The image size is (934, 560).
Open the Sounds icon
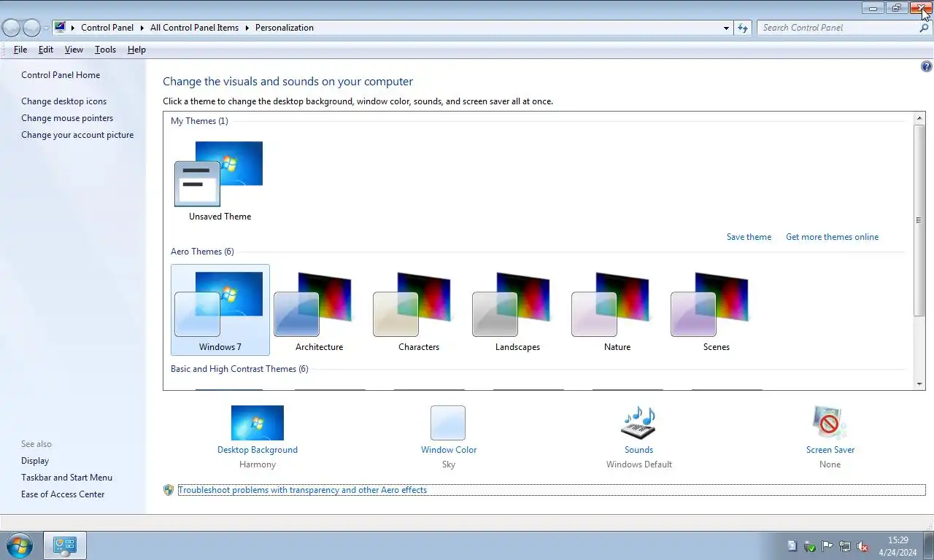click(x=638, y=423)
